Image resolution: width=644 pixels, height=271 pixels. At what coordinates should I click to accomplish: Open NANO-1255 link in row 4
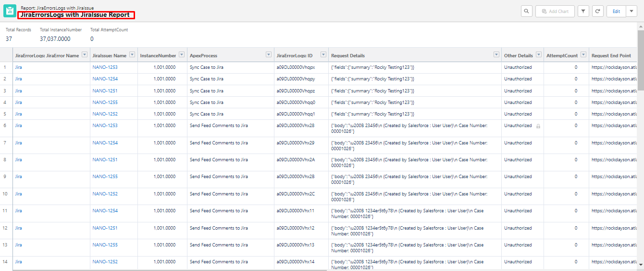(105, 103)
